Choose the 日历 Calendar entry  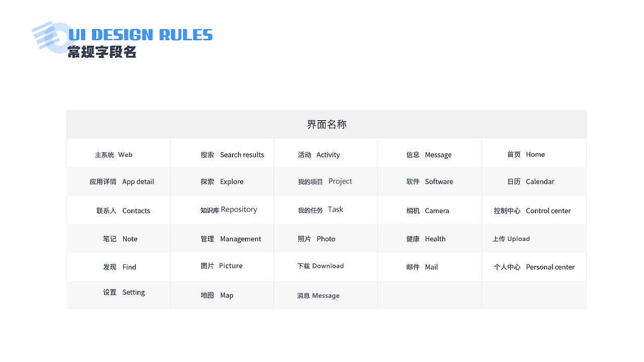coord(530,182)
